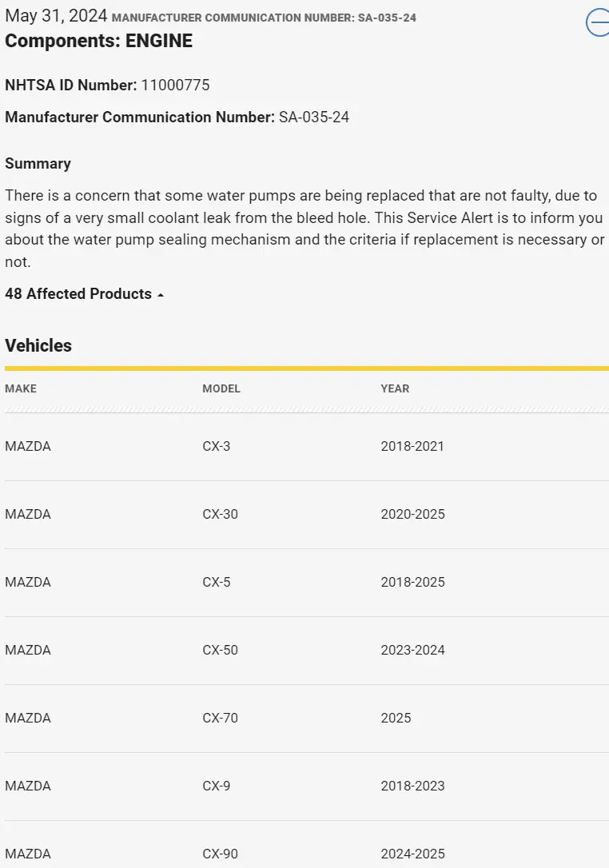609x868 pixels.
Task: Click the MAKE column header
Action: (21, 388)
